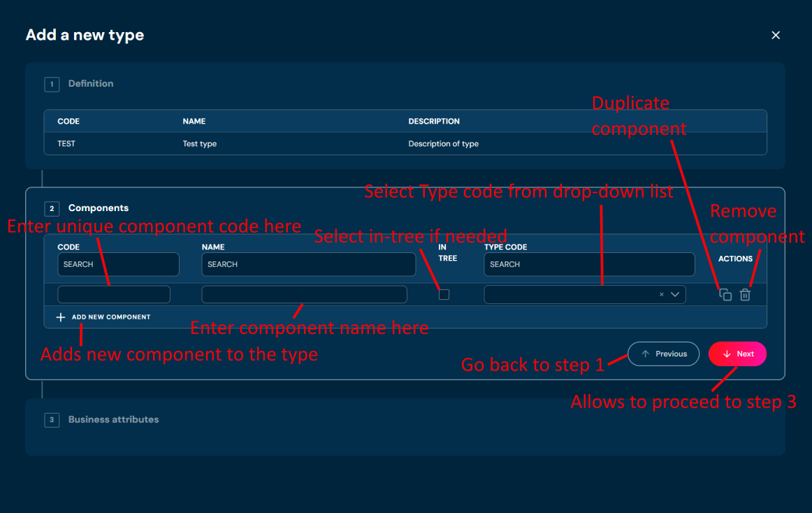Click the component name input in the row
This screenshot has width=812, height=513.
[x=304, y=294]
